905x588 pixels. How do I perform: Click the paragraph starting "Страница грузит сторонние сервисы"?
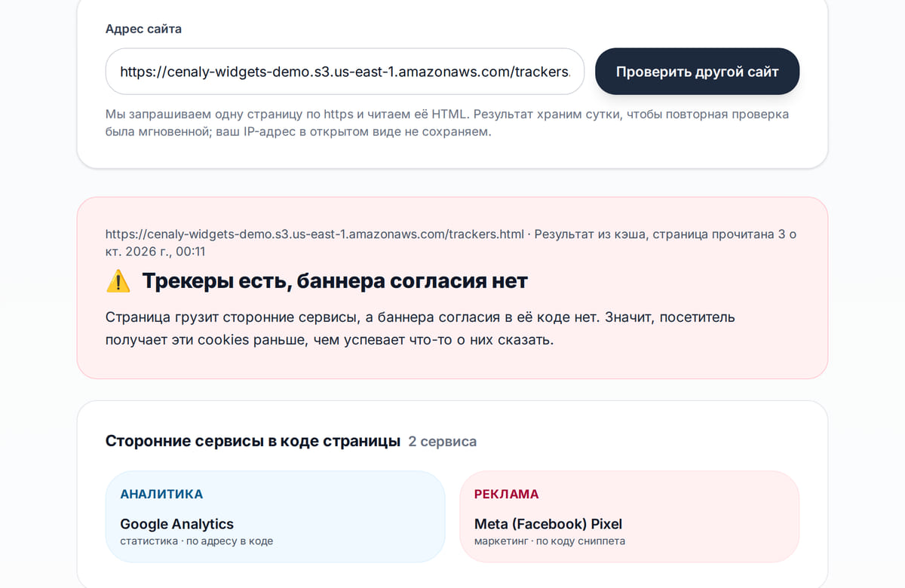[x=420, y=329]
